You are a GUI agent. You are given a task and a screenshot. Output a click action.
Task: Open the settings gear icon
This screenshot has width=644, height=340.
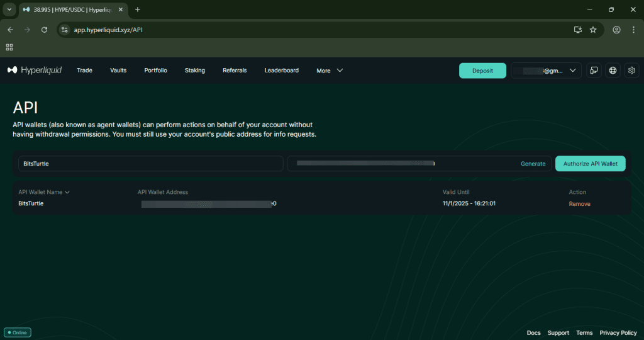tap(631, 71)
